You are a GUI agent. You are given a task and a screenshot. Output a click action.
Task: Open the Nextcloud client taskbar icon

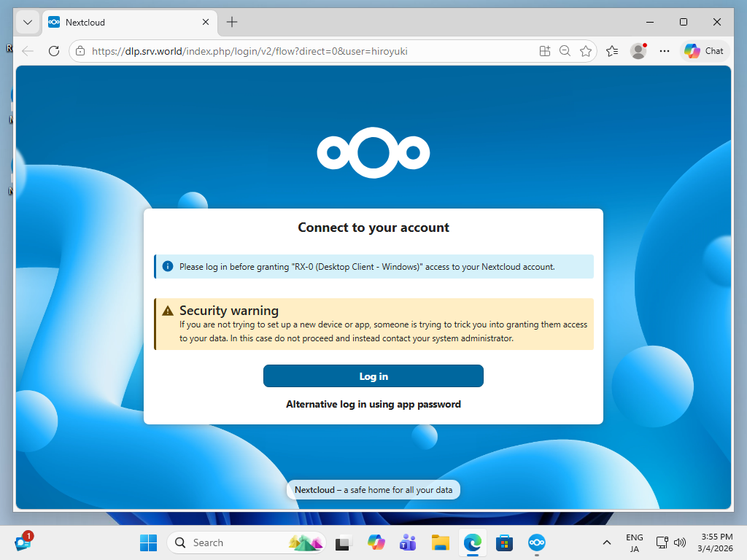pos(537,542)
